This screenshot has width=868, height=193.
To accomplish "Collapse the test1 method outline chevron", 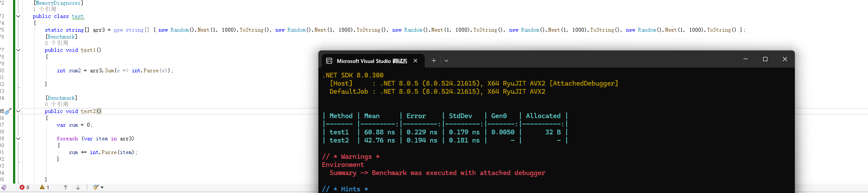I will [18, 50].
